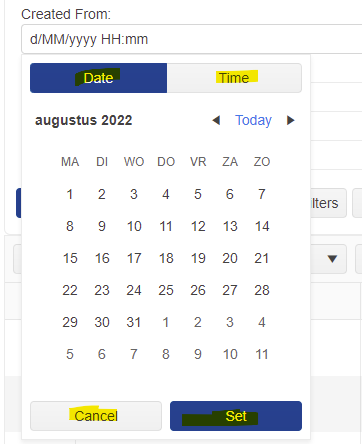Image resolution: width=362 pixels, height=444 pixels.
Task: Confirm selection with the Set button
Action: click(x=236, y=416)
